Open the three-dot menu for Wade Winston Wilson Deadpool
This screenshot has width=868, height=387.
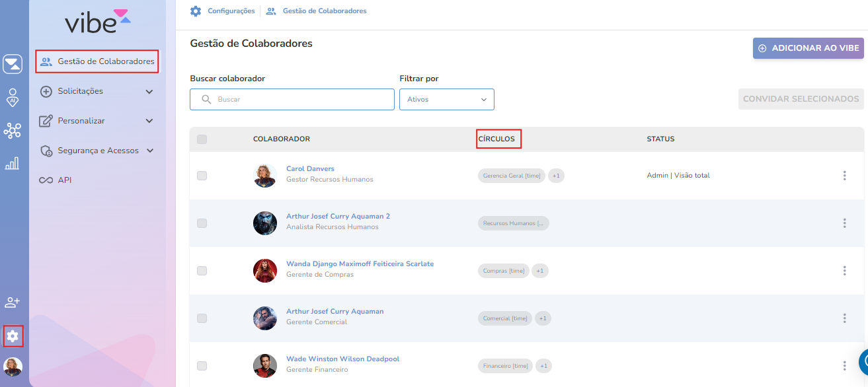[x=844, y=366]
